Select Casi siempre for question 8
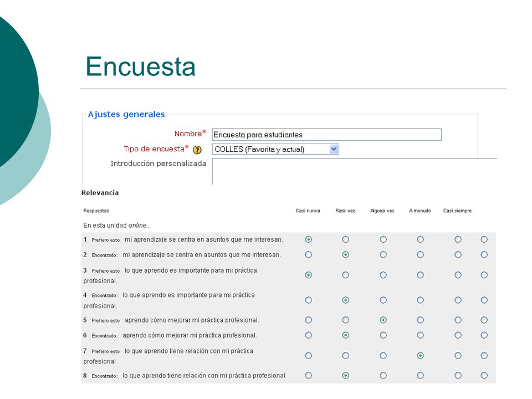The image size is (532, 399). pyautogui.click(x=458, y=376)
